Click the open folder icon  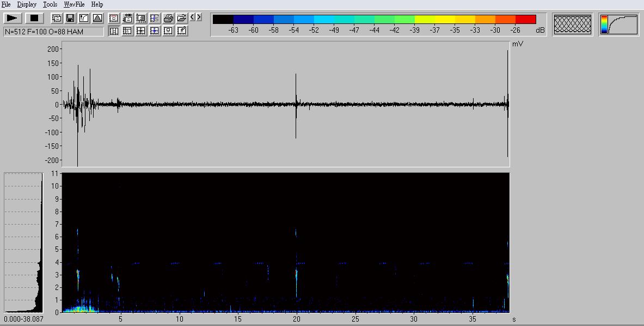(x=182, y=18)
